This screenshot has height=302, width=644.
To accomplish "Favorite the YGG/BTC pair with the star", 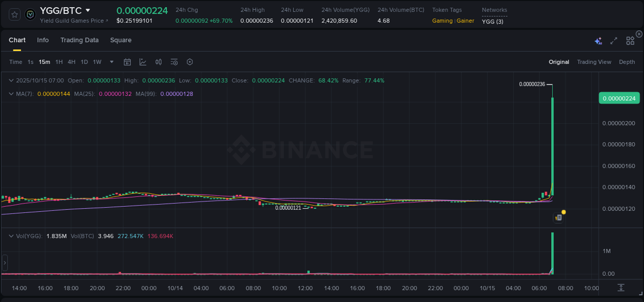I will tap(14, 14).
